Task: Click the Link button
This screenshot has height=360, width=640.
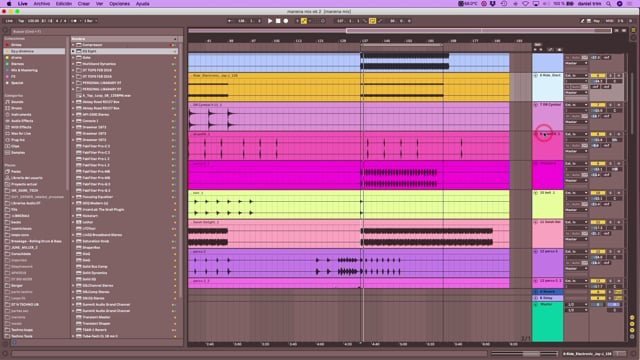Action: 9,21
